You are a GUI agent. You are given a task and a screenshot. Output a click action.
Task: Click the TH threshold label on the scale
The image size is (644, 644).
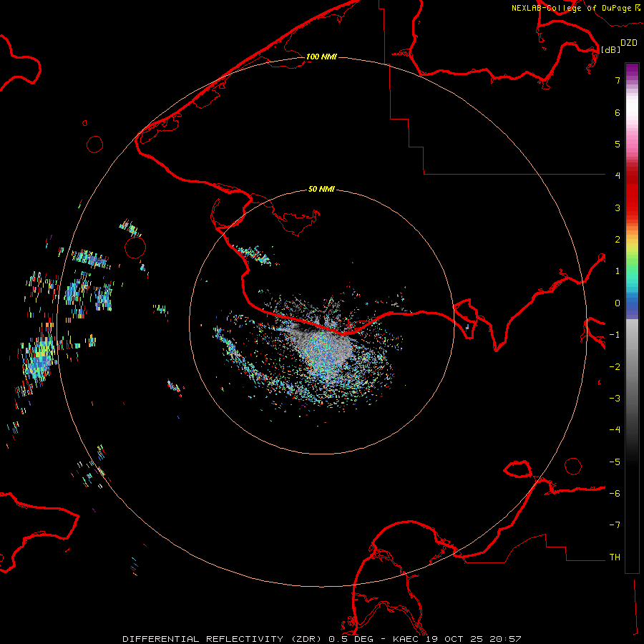point(615,557)
